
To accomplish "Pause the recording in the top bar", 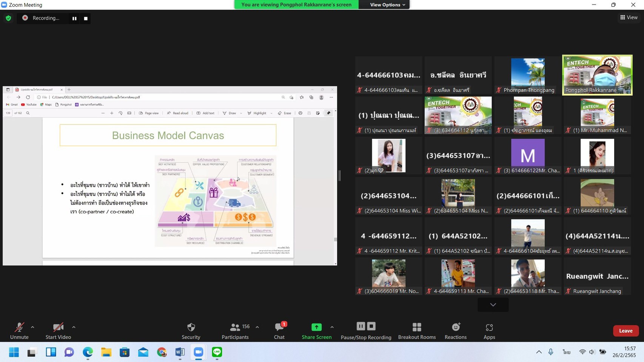I will pos(74,18).
